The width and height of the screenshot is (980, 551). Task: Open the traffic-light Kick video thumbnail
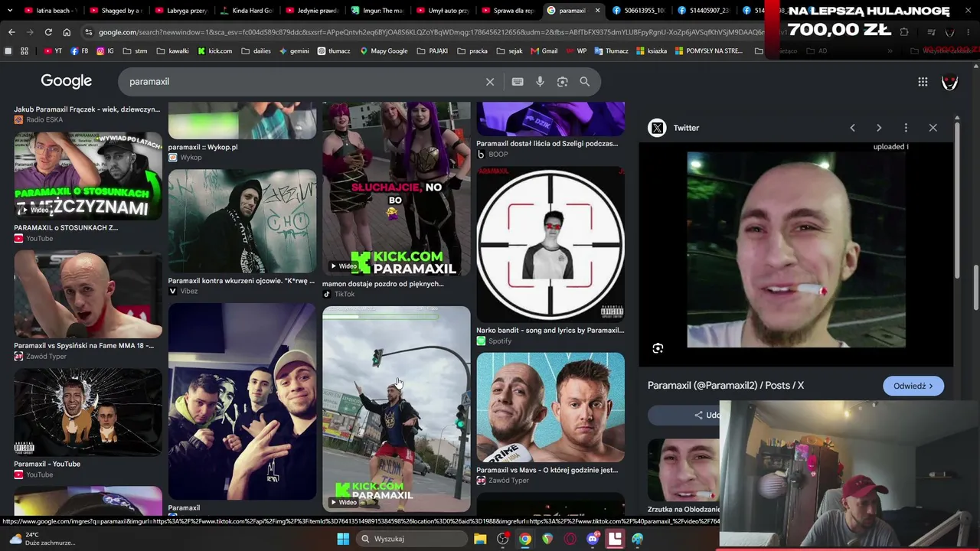(x=397, y=409)
